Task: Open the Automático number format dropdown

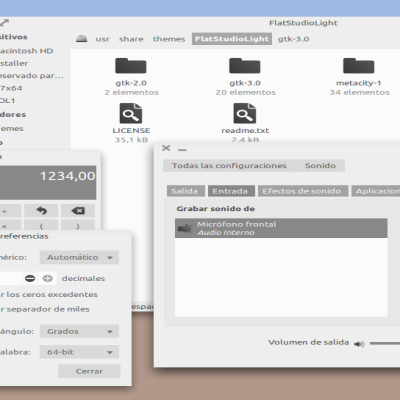Action: click(79, 257)
